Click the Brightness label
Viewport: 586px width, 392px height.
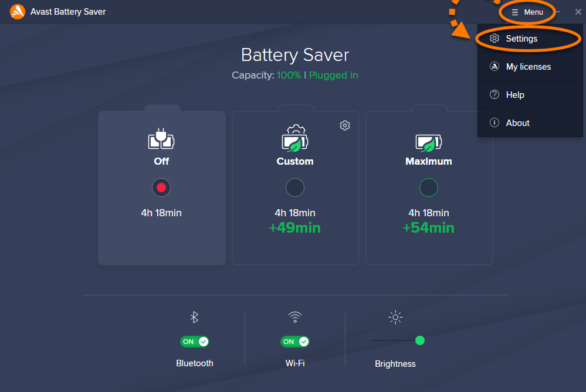pyautogui.click(x=395, y=364)
